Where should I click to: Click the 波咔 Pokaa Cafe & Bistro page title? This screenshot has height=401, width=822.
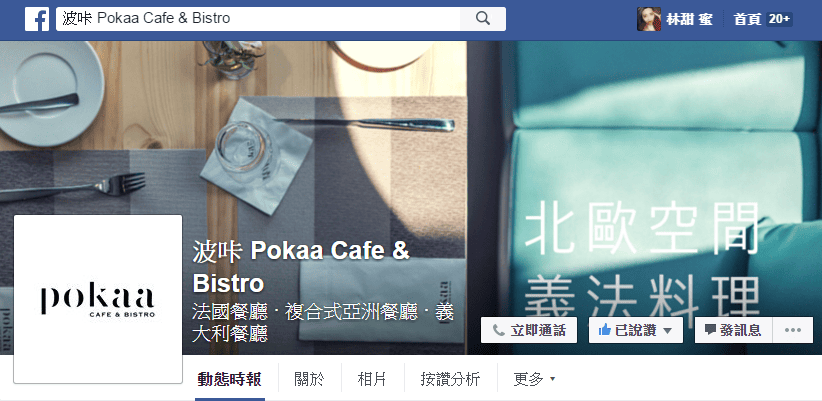click(301, 267)
